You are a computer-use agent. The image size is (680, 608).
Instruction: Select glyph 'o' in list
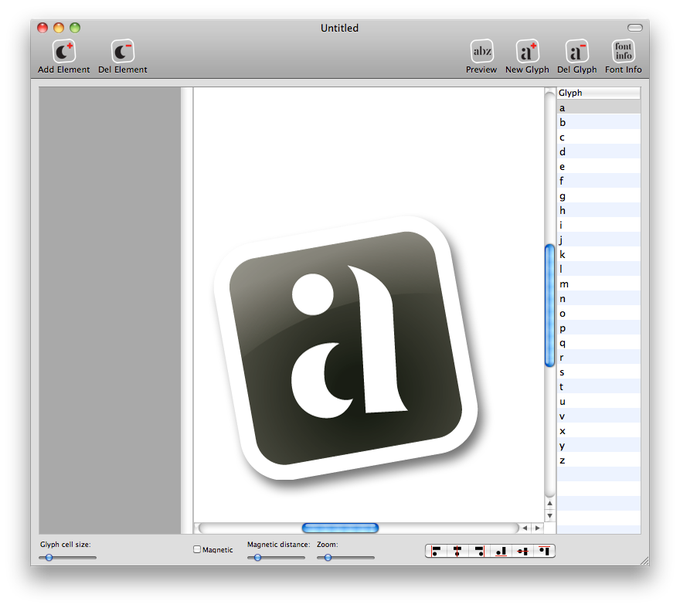(x=598, y=314)
